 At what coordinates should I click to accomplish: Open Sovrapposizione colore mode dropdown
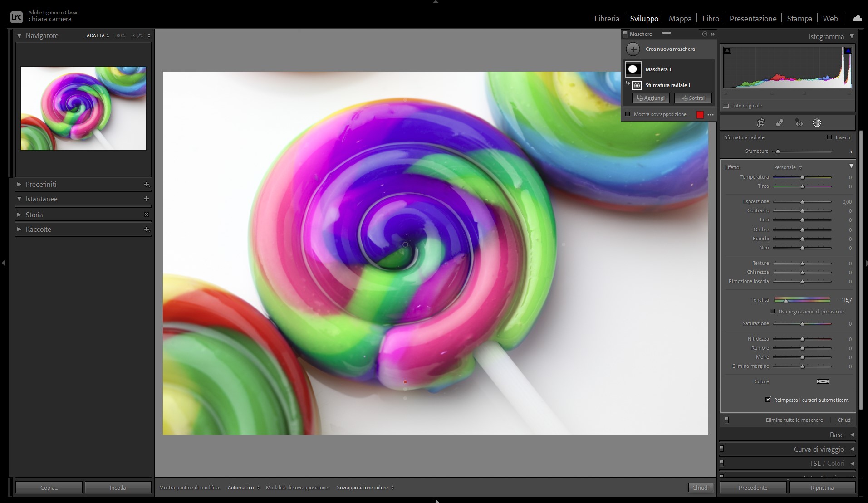point(365,488)
